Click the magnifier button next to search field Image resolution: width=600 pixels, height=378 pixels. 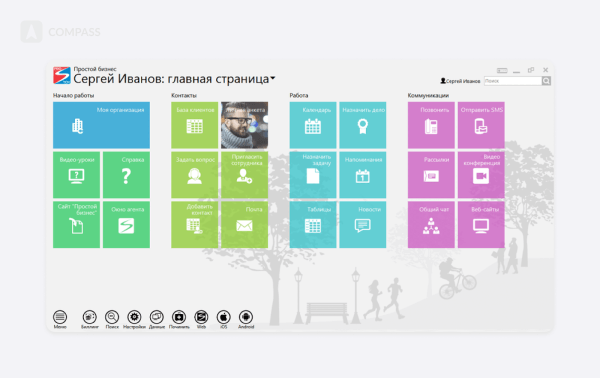[546, 81]
